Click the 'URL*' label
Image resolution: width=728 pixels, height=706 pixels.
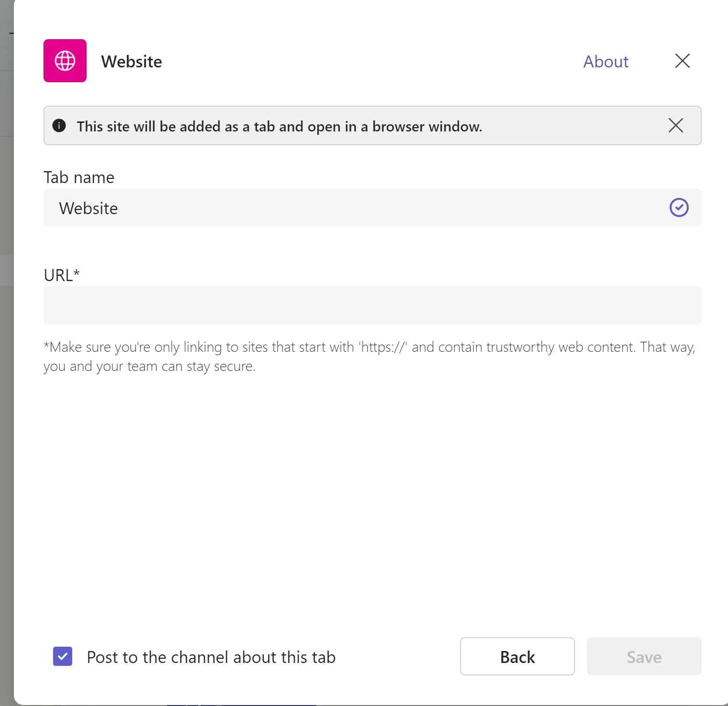pyautogui.click(x=61, y=275)
